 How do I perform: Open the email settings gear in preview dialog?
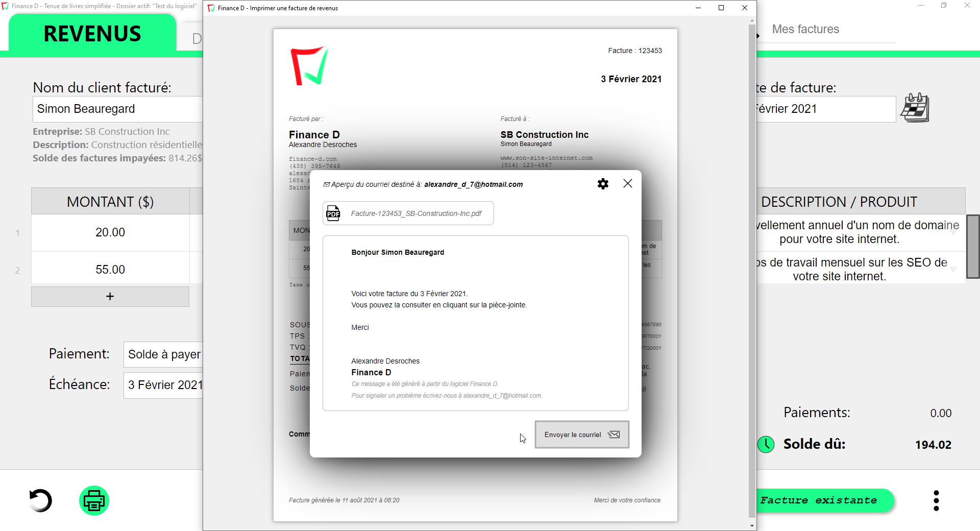pyautogui.click(x=603, y=184)
